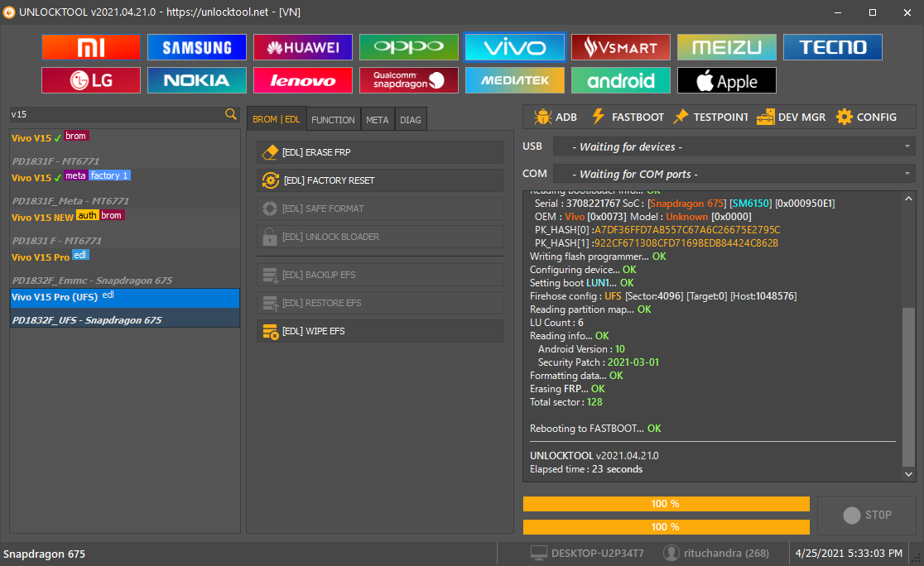
Task: Click the lower 100 % progress bar
Action: (666, 526)
